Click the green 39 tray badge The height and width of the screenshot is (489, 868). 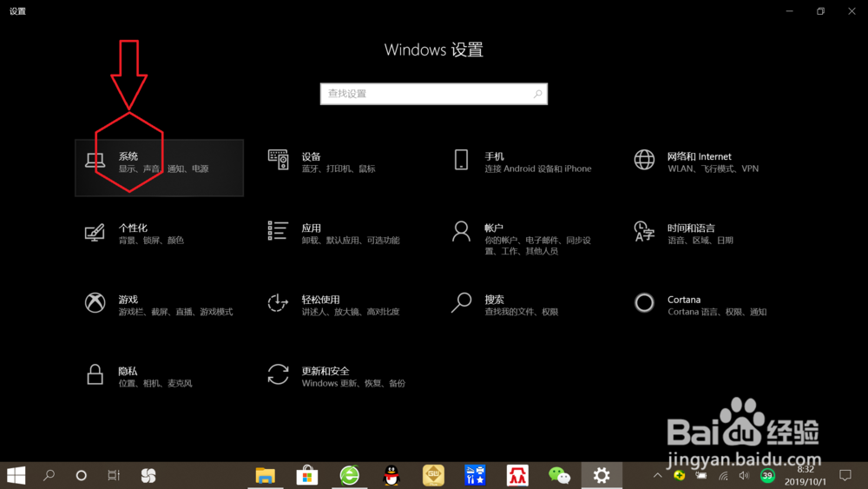tap(767, 475)
